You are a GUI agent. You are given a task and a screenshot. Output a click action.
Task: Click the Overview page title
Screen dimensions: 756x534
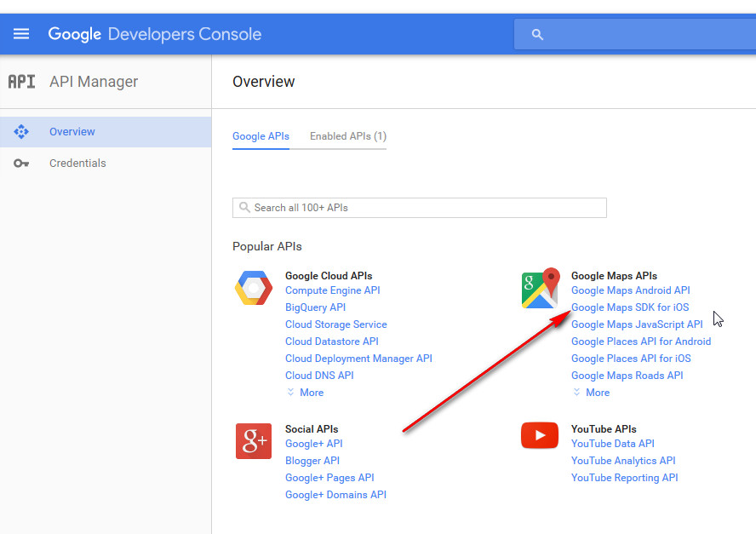pyautogui.click(x=264, y=82)
